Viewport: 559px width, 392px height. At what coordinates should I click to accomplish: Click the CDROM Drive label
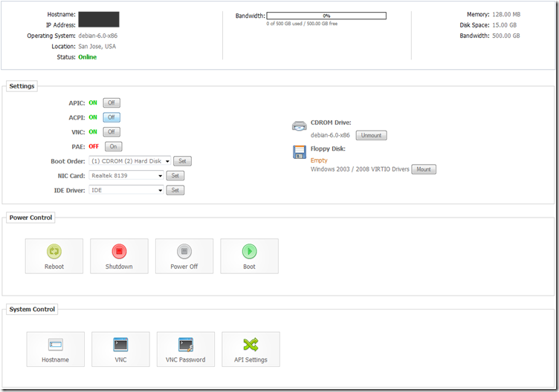(x=331, y=122)
